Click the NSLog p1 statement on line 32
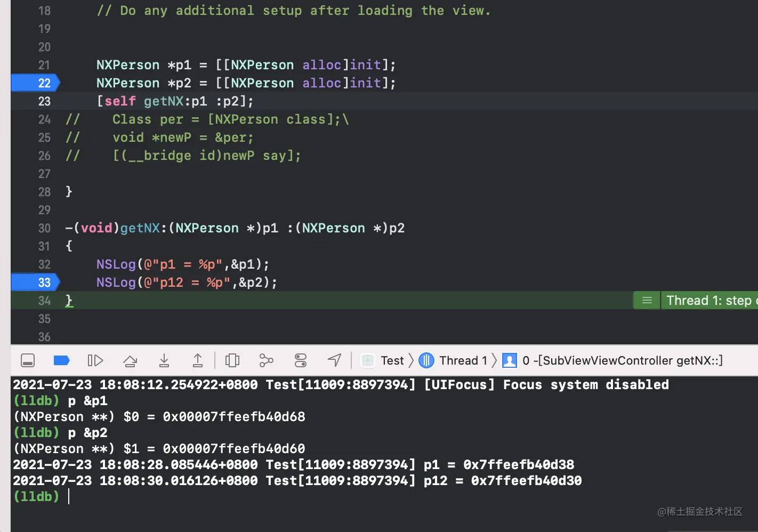The image size is (758, 532). 183,264
